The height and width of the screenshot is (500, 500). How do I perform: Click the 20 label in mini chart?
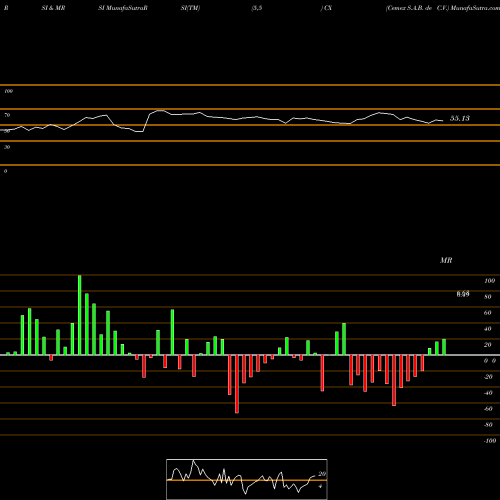pyautogui.click(x=322, y=474)
